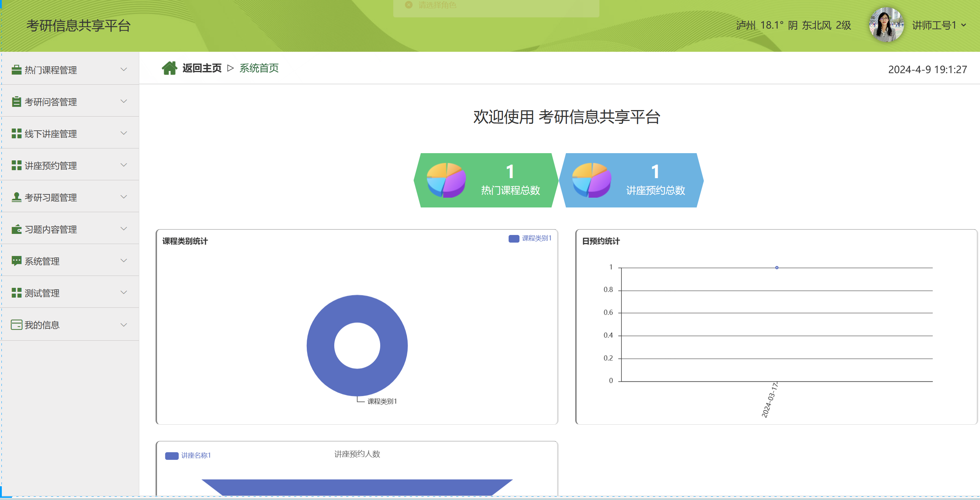980x500 pixels.
Task: Open the 考研习题管理 menu item
Action: (51, 198)
